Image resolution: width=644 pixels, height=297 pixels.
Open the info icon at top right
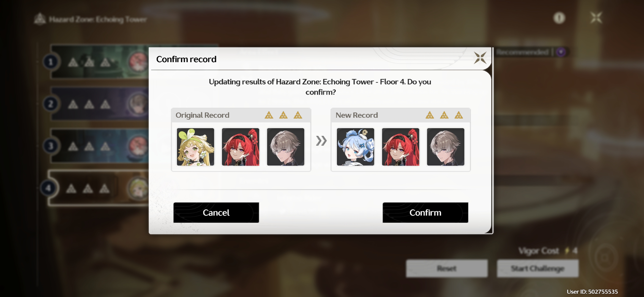tap(559, 18)
